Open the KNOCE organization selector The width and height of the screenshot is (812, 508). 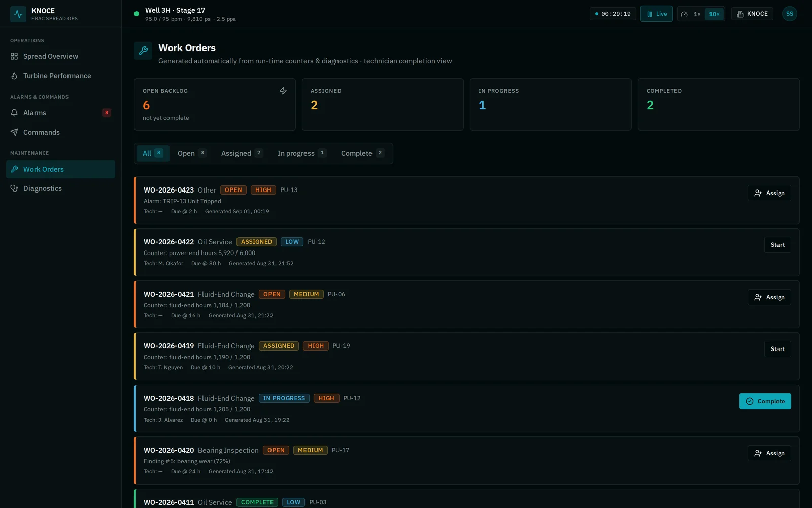pyautogui.click(x=752, y=14)
